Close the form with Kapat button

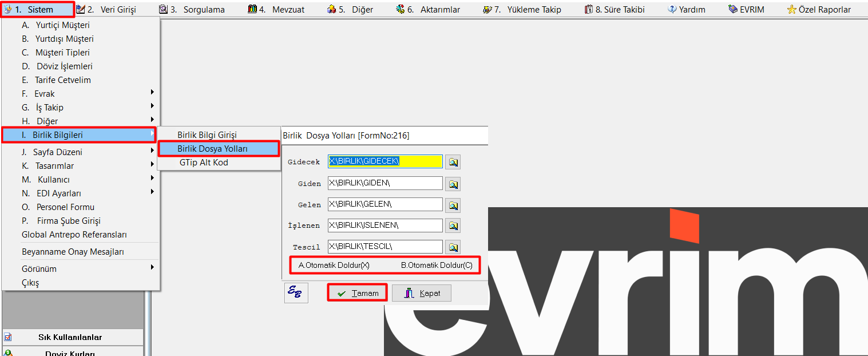[x=422, y=293]
